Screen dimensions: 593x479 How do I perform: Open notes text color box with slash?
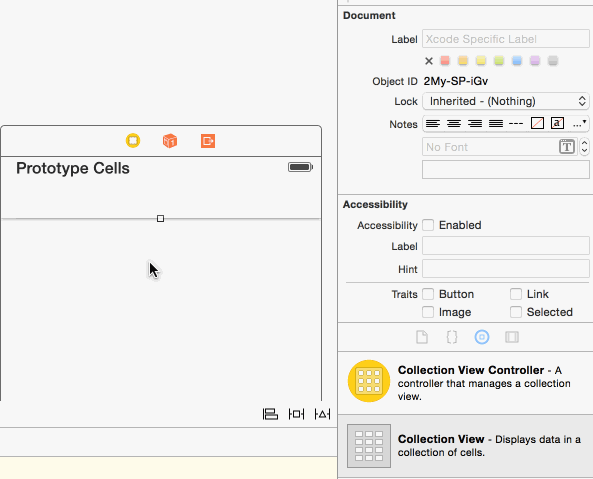537,123
